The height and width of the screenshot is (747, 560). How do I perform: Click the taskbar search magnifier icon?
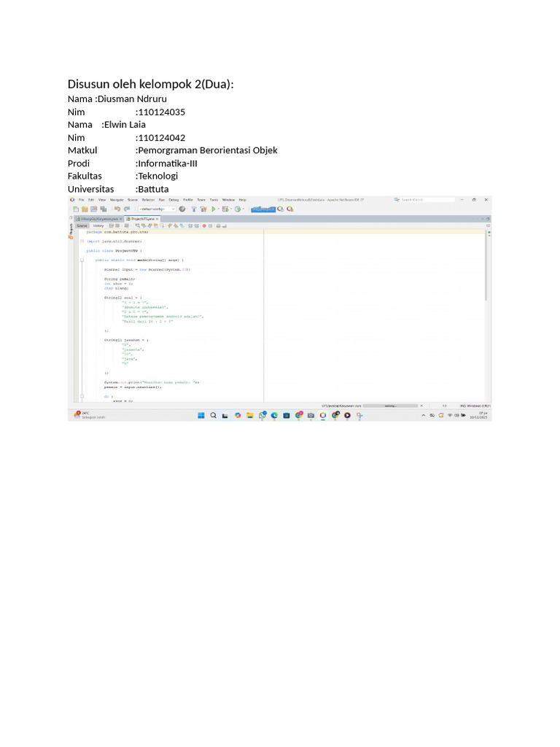(214, 415)
